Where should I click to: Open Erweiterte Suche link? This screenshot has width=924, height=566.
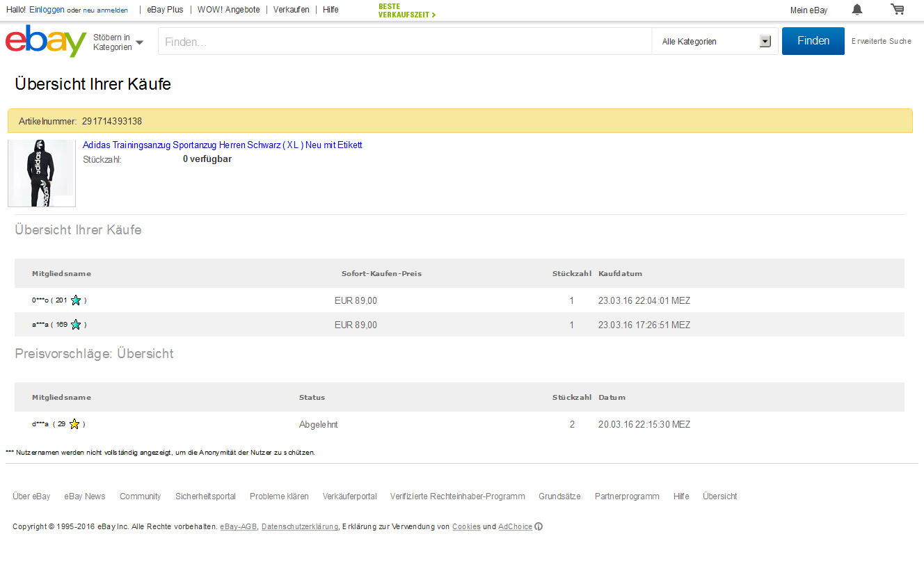coord(882,42)
